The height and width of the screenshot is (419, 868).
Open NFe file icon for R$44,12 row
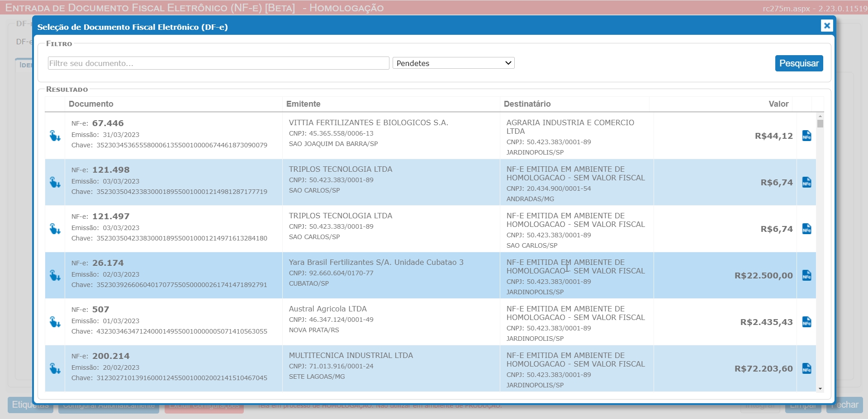[806, 136]
